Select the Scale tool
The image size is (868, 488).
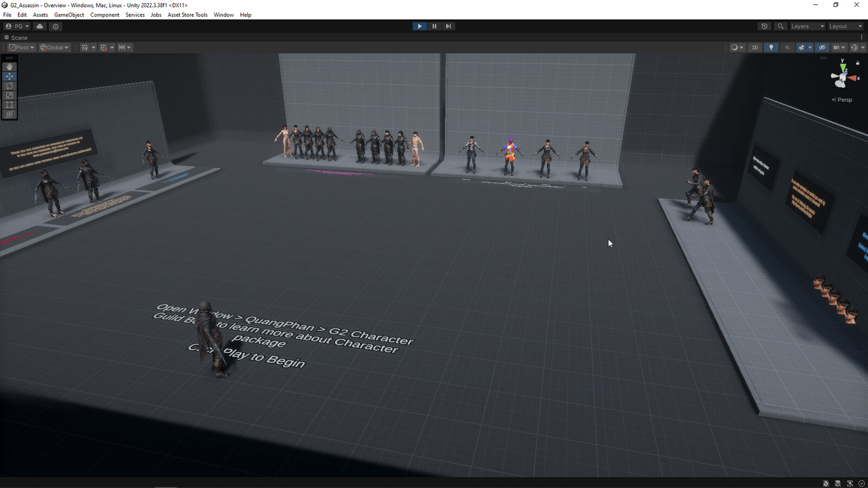point(9,95)
